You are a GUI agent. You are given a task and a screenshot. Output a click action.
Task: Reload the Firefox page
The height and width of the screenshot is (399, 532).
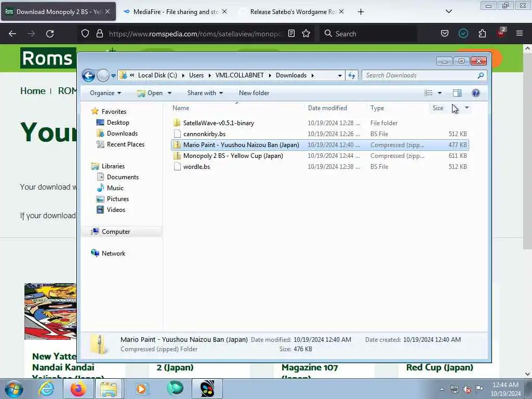point(50,34)
